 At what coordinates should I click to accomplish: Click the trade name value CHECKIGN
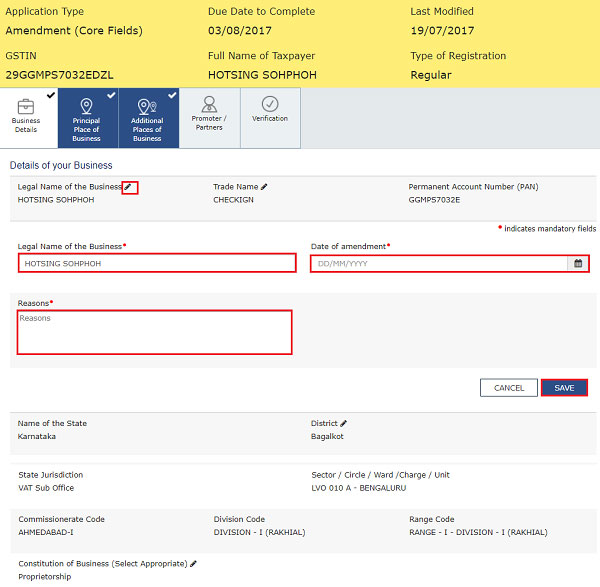(x=233, y=200)
